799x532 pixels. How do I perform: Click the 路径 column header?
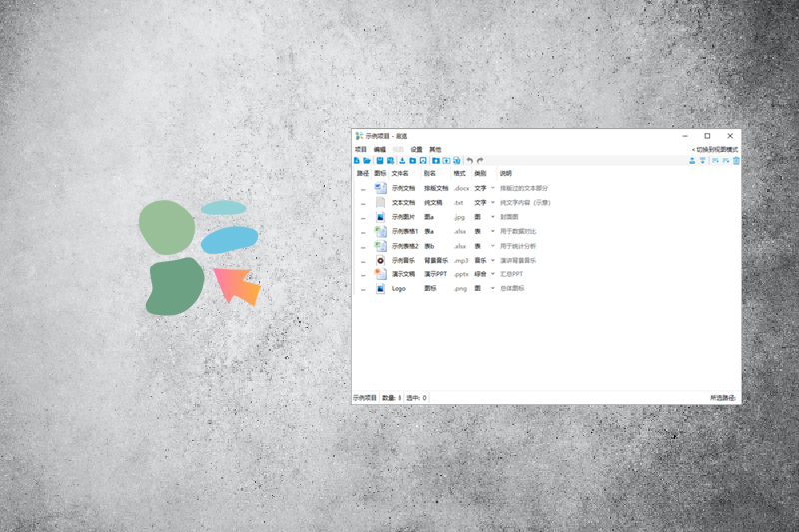coord(363,173)
